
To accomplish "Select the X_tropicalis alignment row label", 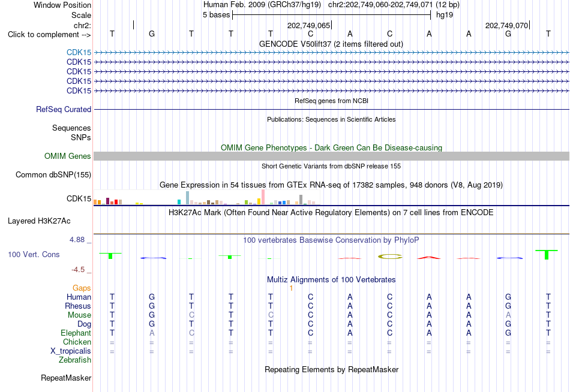I will [71, 351].
